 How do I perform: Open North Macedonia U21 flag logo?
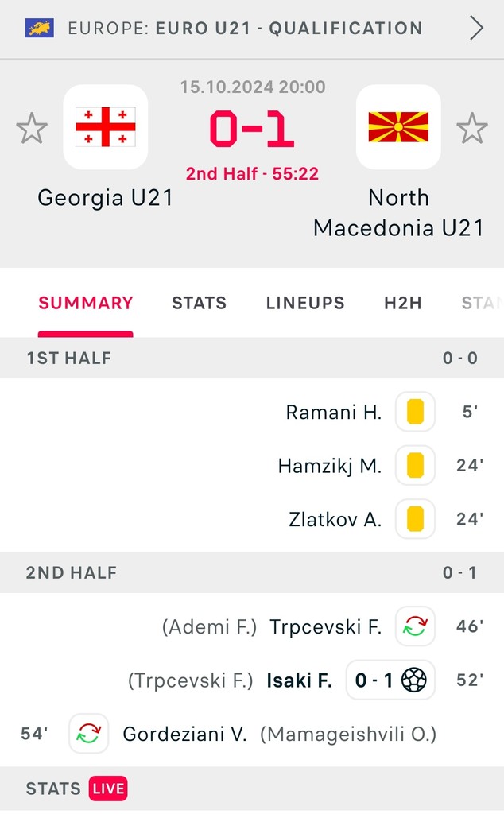click(x=398, y=126)
